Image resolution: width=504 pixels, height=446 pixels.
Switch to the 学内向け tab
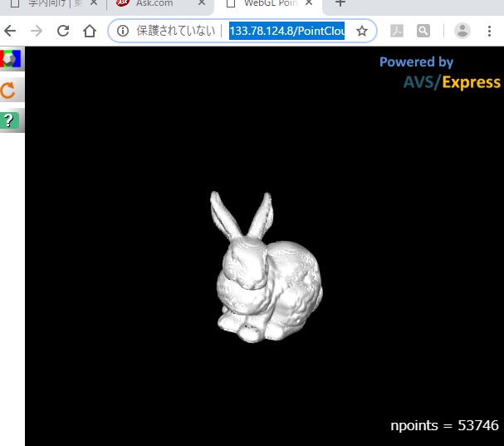[51, 3]
